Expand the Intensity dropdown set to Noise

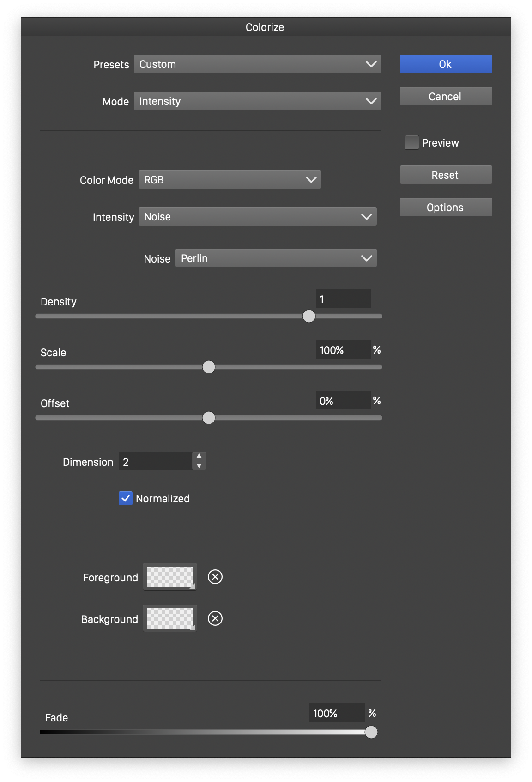[257, 217]
